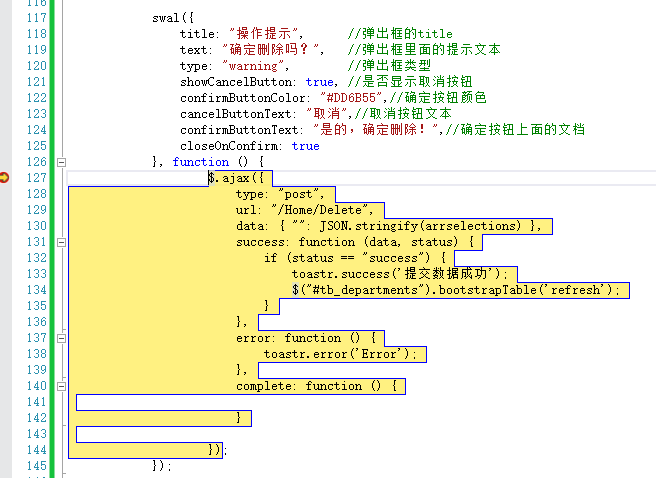The height and width of the screenshot is (478, 656).
Task: Click the breakpoint arrow icon at line 127
Action: point(5,178)
